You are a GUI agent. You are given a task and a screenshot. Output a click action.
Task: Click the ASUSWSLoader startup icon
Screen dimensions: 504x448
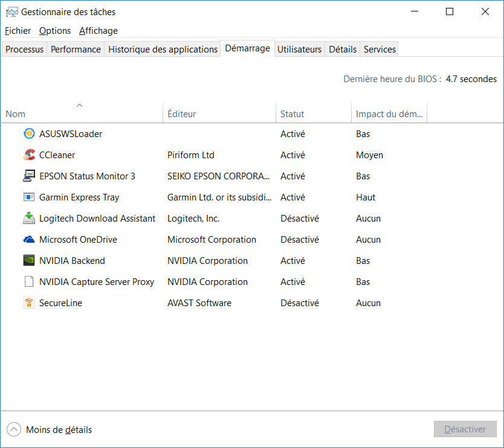29,133
